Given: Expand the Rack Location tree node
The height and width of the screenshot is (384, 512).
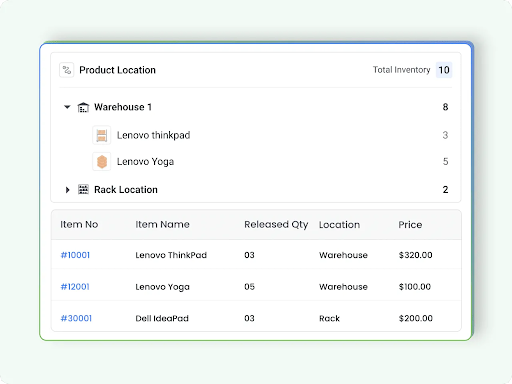Looking at the screenshot, I should coord(67,190).
